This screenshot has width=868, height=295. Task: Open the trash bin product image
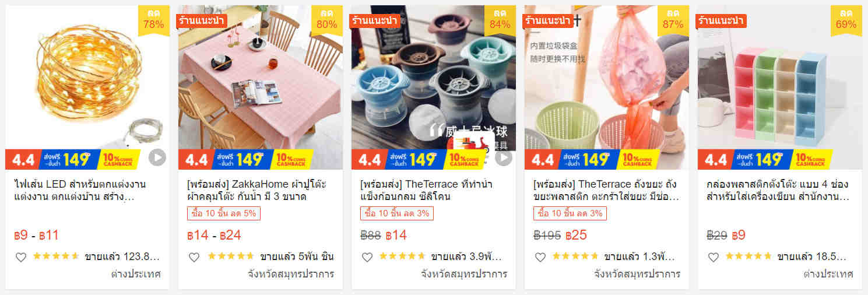607,87
